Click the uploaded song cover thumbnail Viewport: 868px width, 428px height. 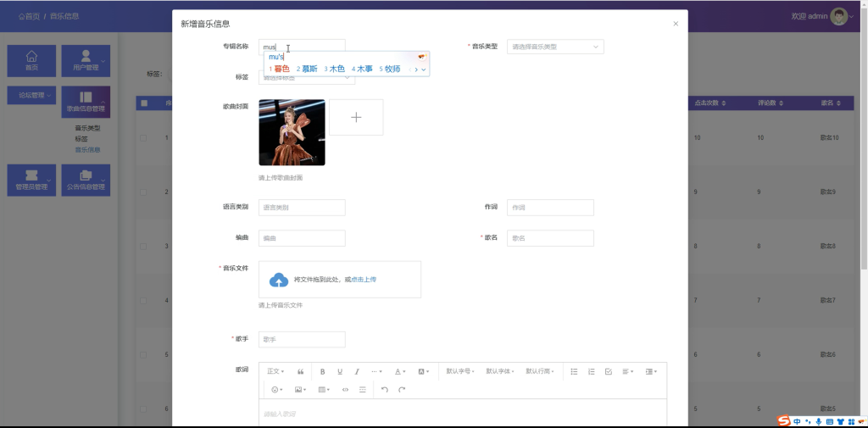point(292,132)
